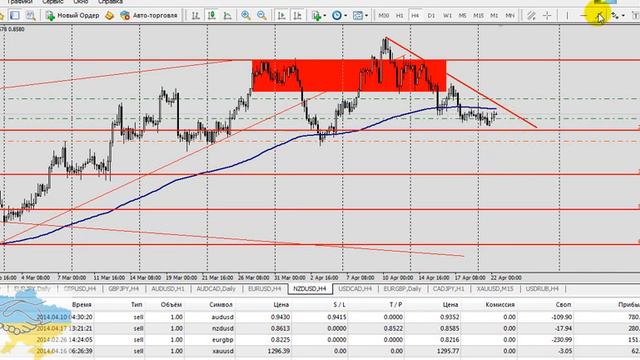
Task: Select the vertical line drawing tool
Action: pos(567,16)
